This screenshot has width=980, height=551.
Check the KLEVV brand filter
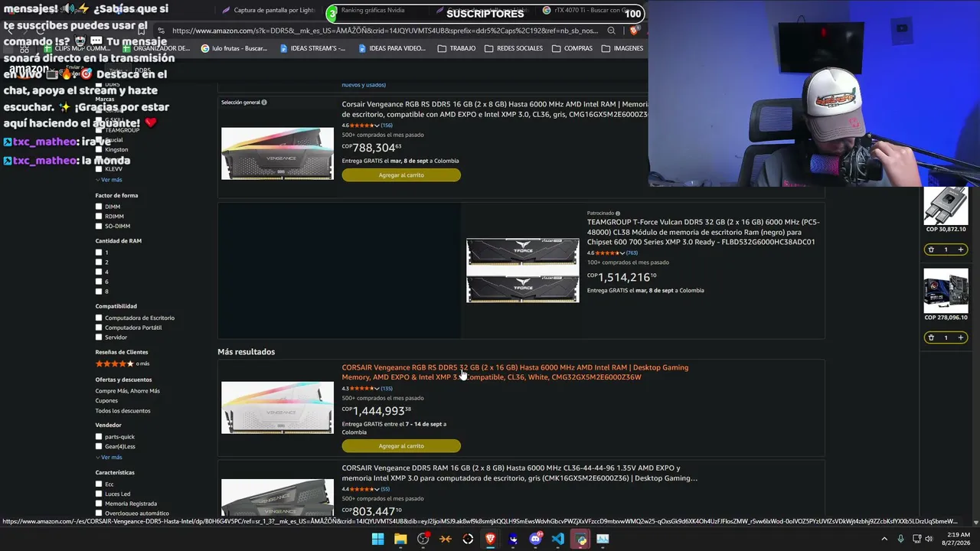point(99,169)
